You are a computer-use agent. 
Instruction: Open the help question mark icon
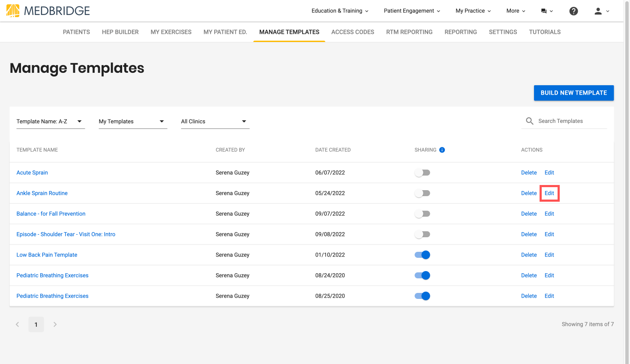(573, 11)
